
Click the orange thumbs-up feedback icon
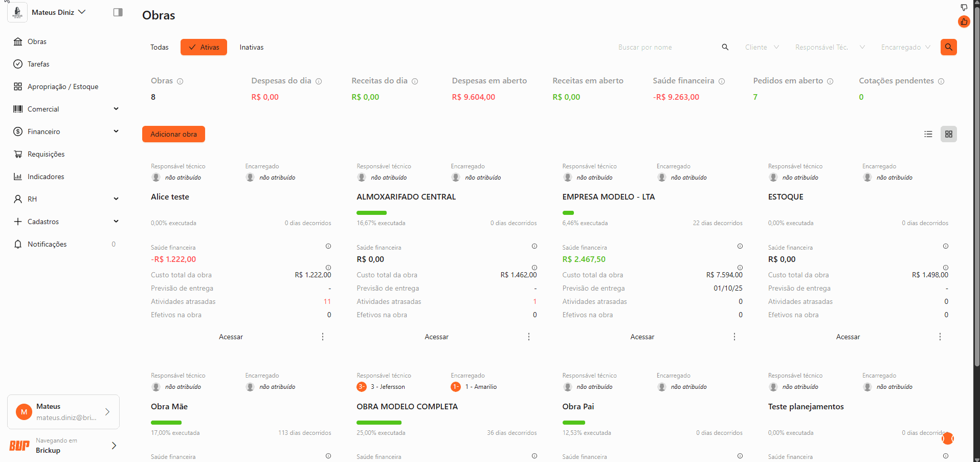[x=964, y=21]
